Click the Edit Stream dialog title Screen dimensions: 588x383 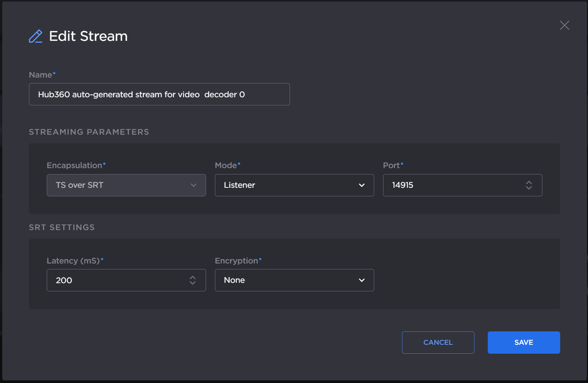pyautogui.click(x=88, y=36)
